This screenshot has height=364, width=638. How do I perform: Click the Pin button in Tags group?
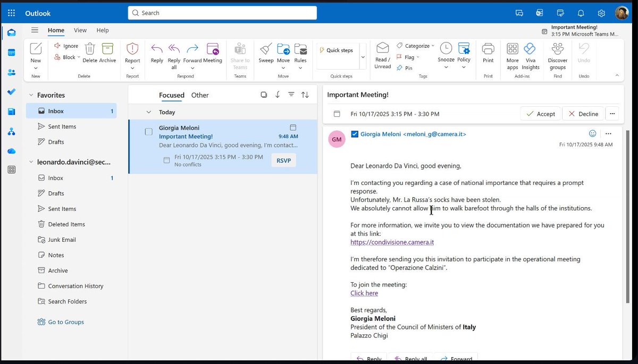[x=404, y=68]
